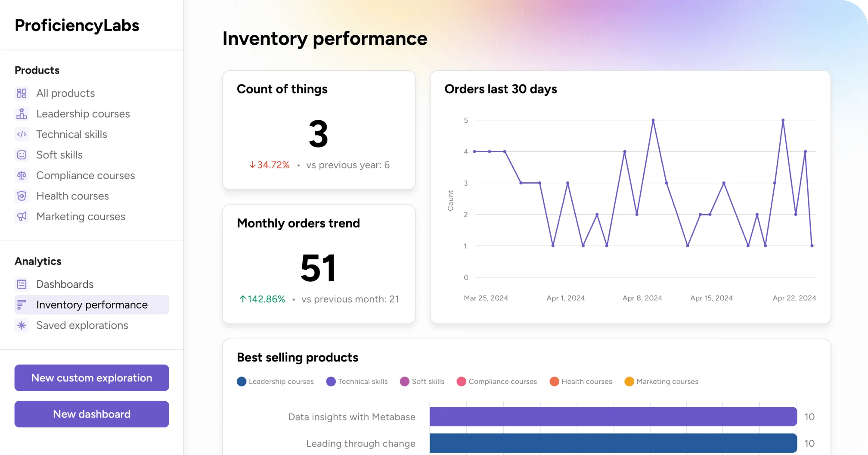Select the Leadership courses hierarchy icon
Screen dimensions: 868x455
[x=22, y=113]
